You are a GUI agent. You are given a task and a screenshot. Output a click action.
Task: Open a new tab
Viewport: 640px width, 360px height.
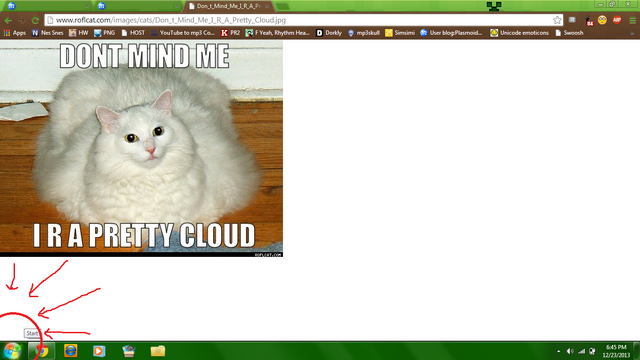tap(282, 6)
